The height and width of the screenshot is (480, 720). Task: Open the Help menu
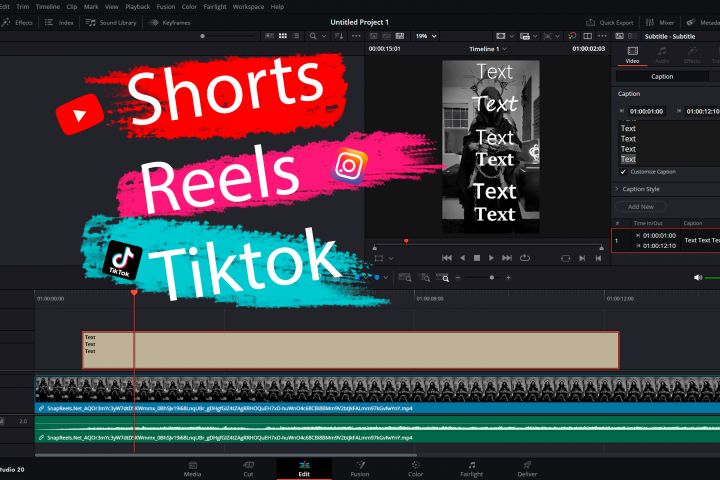[x=277, y=7]
